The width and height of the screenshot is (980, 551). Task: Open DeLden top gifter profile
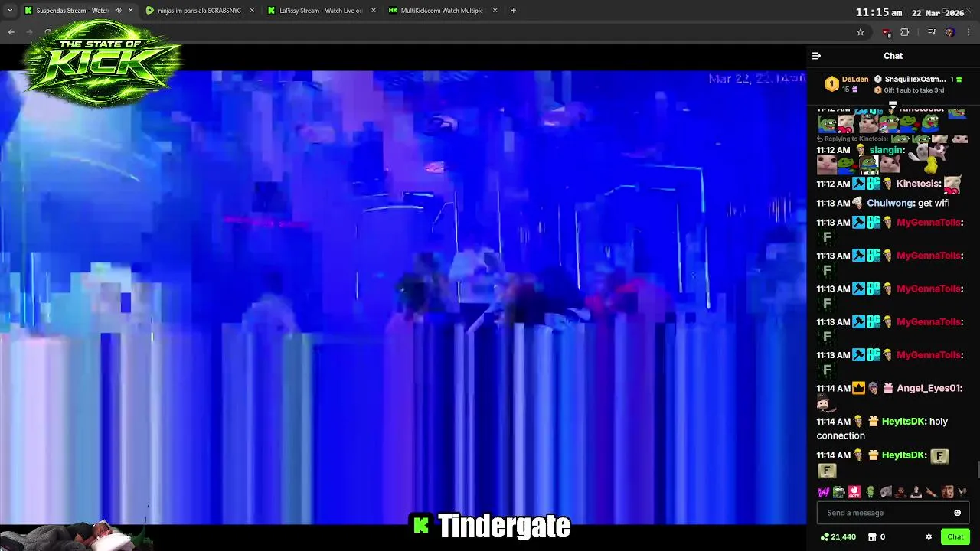(855, 80)
